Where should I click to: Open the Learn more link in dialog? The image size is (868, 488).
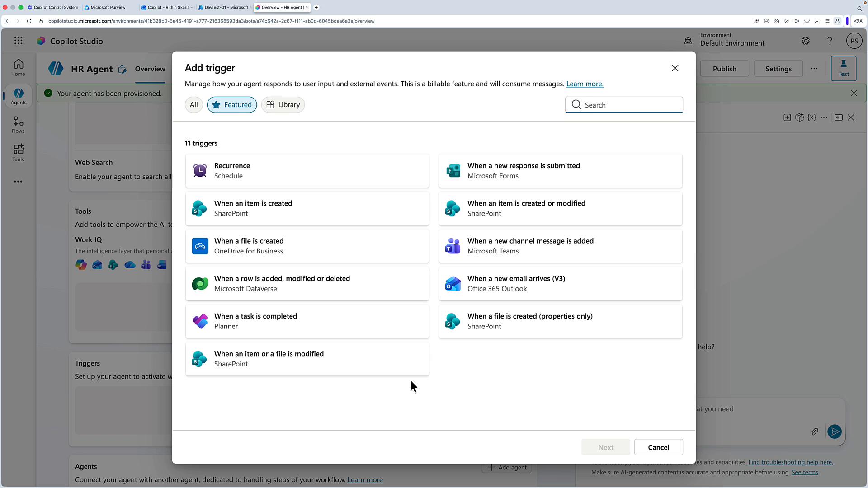click(x=585, y=84)
